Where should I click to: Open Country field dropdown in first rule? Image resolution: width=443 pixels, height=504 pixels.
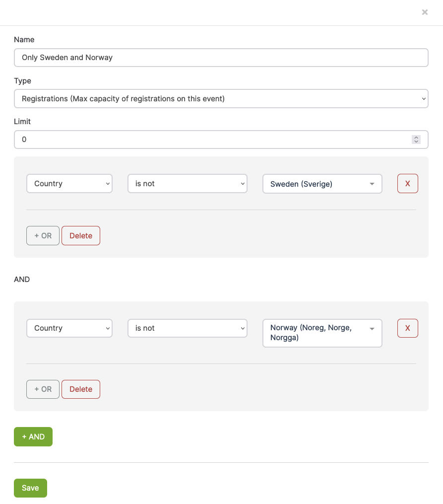(x=69, y=184)
